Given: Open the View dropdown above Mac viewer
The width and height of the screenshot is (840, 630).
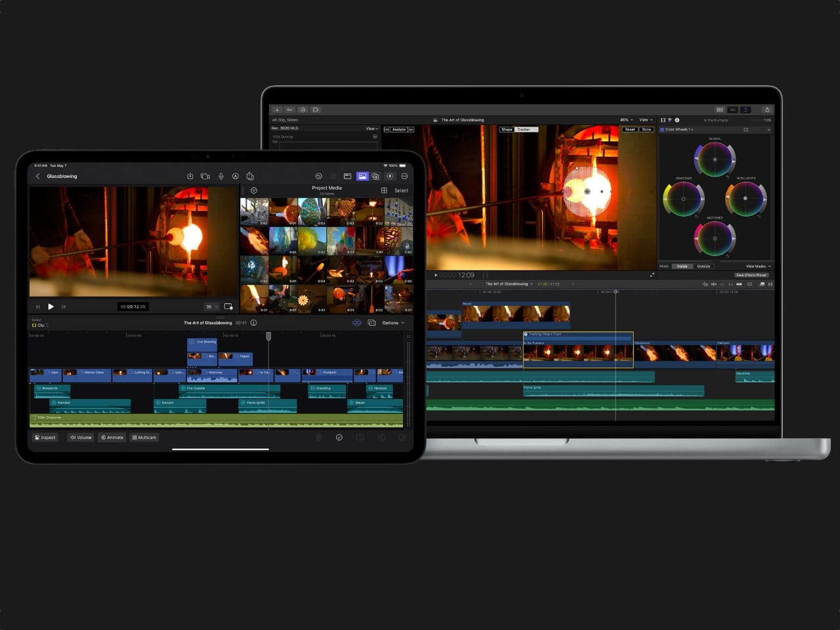Looking at the screenshot, I should (646, 120).
